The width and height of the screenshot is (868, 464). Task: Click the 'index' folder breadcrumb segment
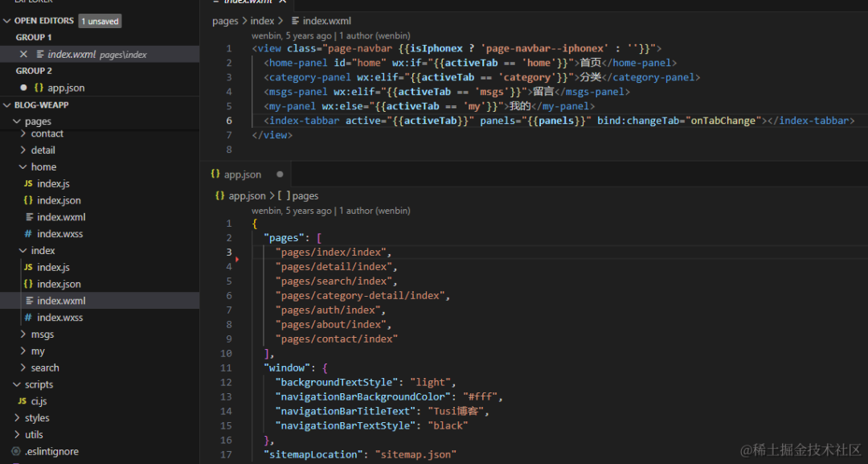(262, 21)
